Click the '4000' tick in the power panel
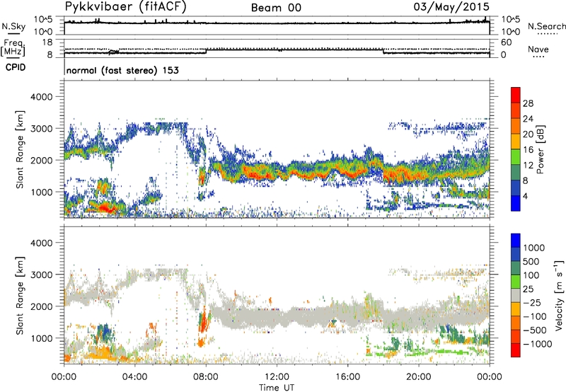Viewport: 566px width, 392px height. tap(41, 97)
